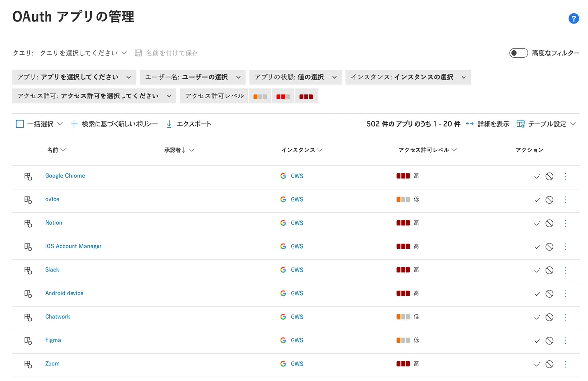Open more options for oVice row
Screen dimensions: 588x381
click(x=565, y=200)
